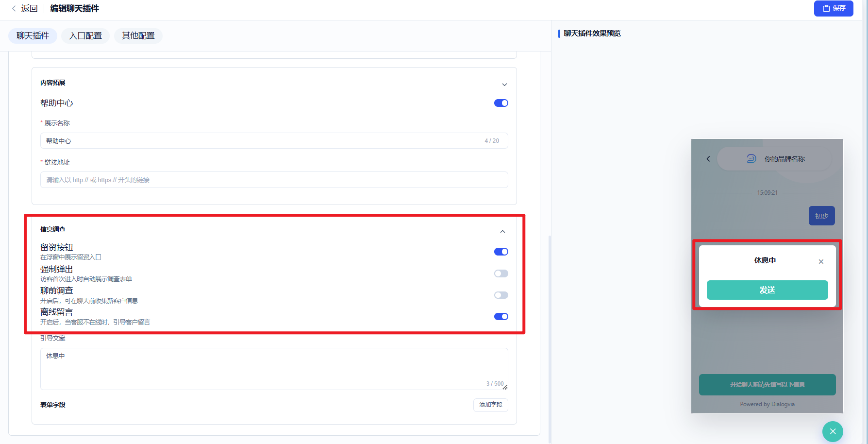Close the 休息中 popup with the X
This screenshot has width=868, height=444.
[x=821, y=261]
